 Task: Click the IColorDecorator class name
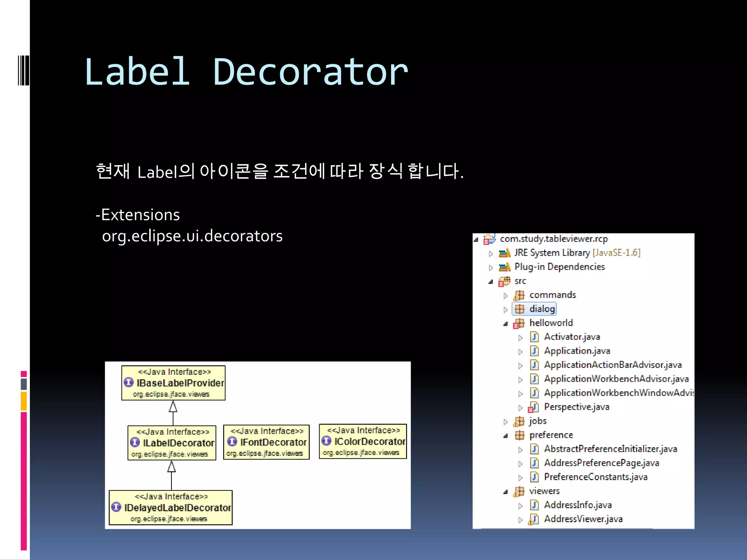tap(370, 442)
